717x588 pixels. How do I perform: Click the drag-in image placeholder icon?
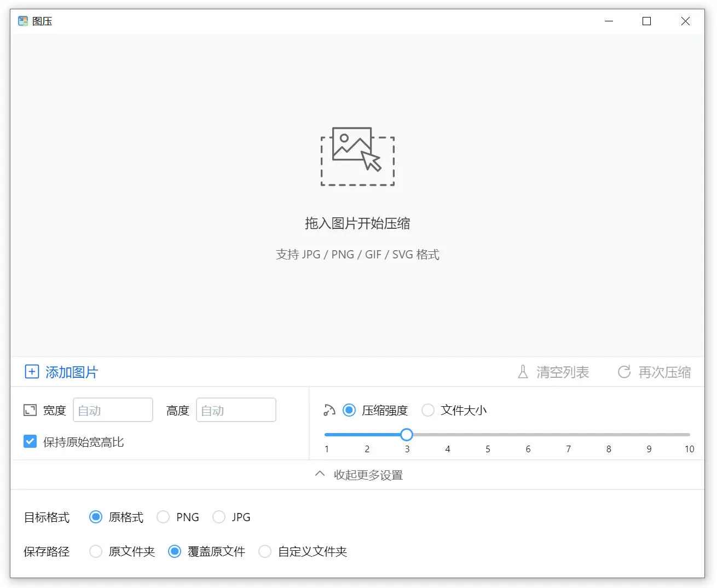click(357, 157)
